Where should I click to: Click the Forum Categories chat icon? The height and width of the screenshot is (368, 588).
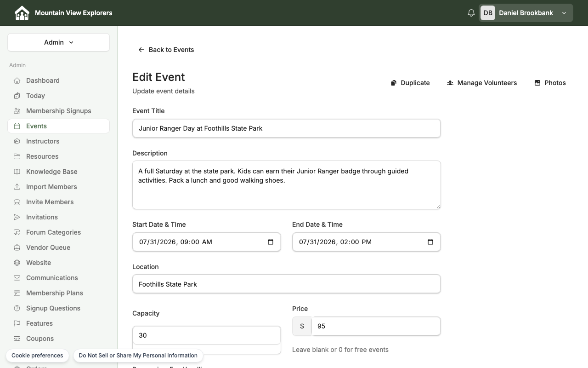click(x=17, y=232)
